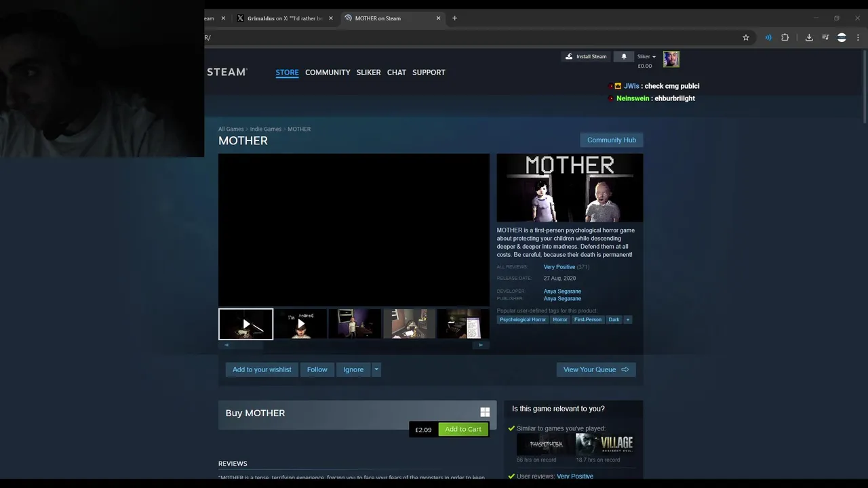
Task: Open developer Anya Segarane link
Action: (x=562, y=291)
